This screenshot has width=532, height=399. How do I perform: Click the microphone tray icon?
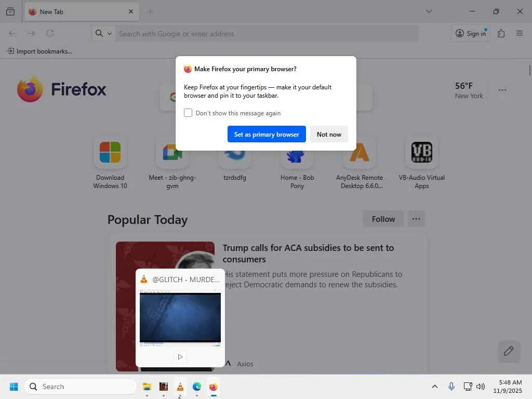pyautogui.click(x=451, y=387)
